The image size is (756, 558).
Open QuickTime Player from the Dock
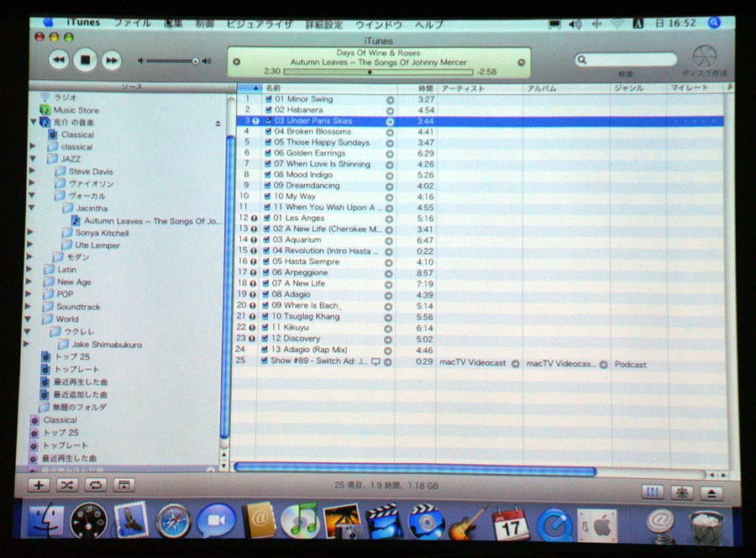(554, 524)
